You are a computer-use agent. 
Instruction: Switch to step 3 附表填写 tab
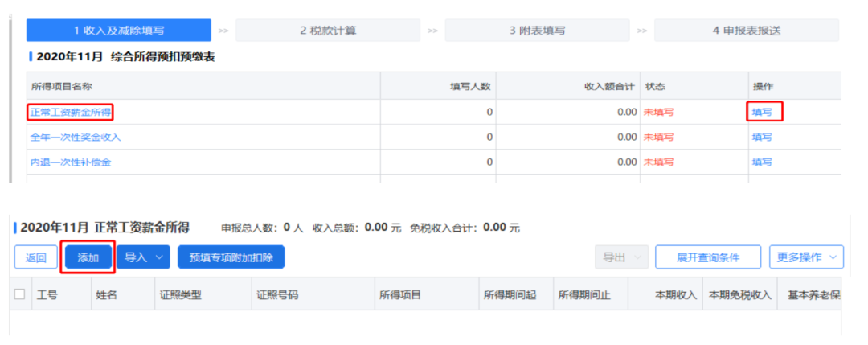[x=537, y=31]
